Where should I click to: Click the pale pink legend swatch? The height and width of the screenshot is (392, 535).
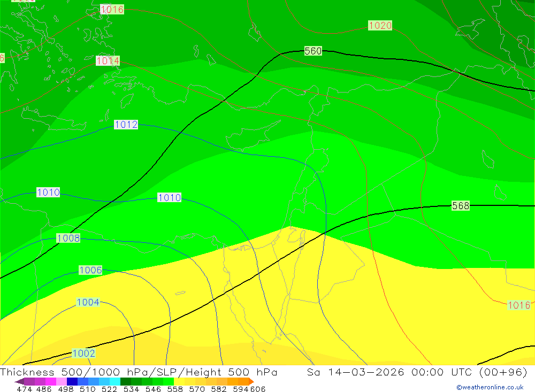62,381
